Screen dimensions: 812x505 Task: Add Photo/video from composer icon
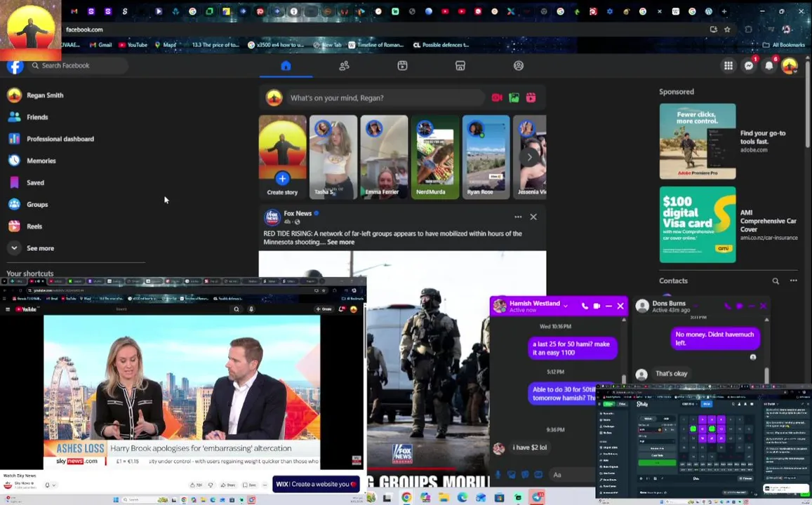point(514,97)
